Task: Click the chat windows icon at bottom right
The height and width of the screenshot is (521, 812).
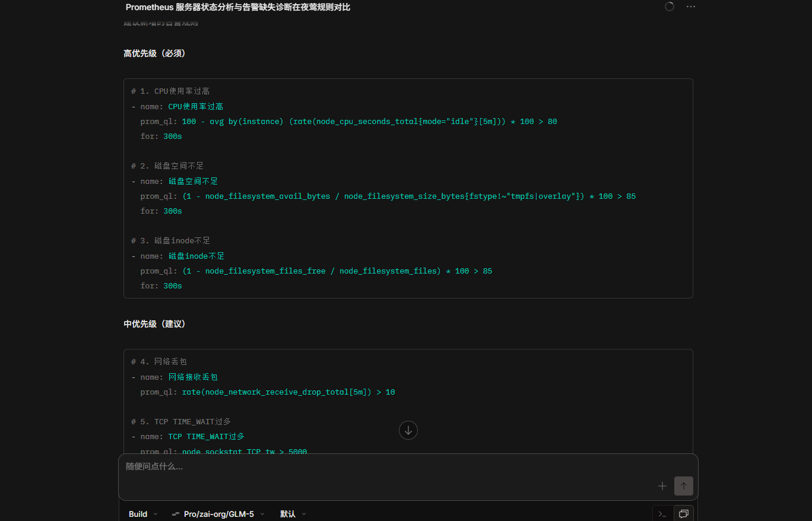Action: click(x=683, y=514)
